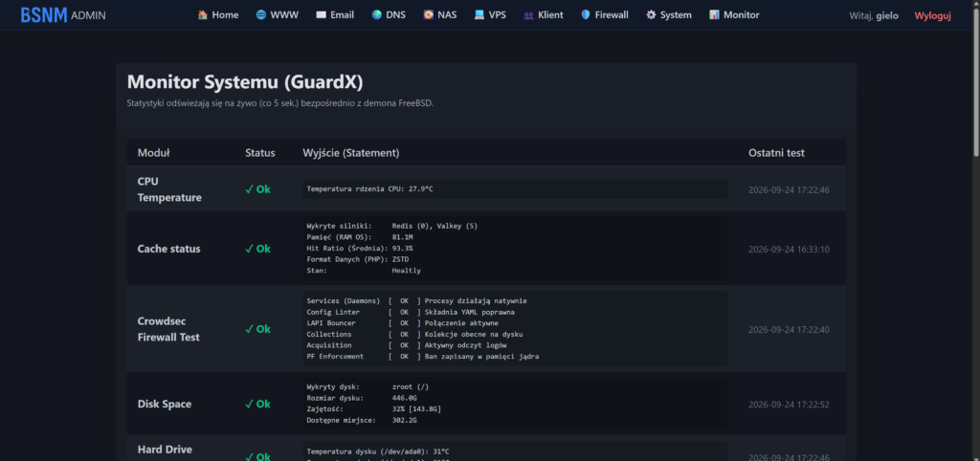
Task: Click the disk icon beside NAS
Action: (428, 15)
